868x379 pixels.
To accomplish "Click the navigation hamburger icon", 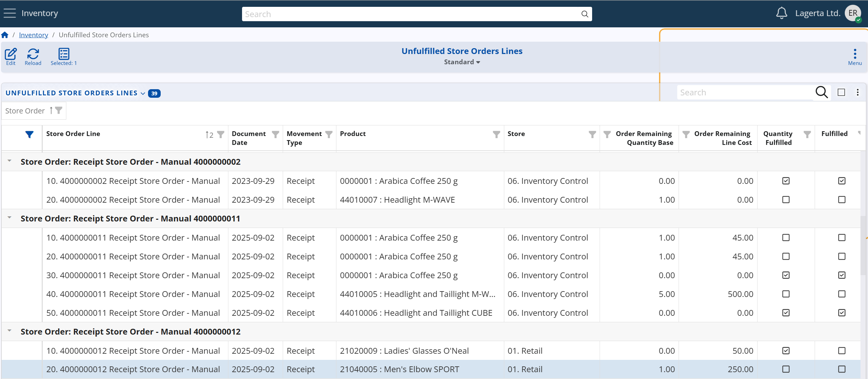I will coord(9,13).
